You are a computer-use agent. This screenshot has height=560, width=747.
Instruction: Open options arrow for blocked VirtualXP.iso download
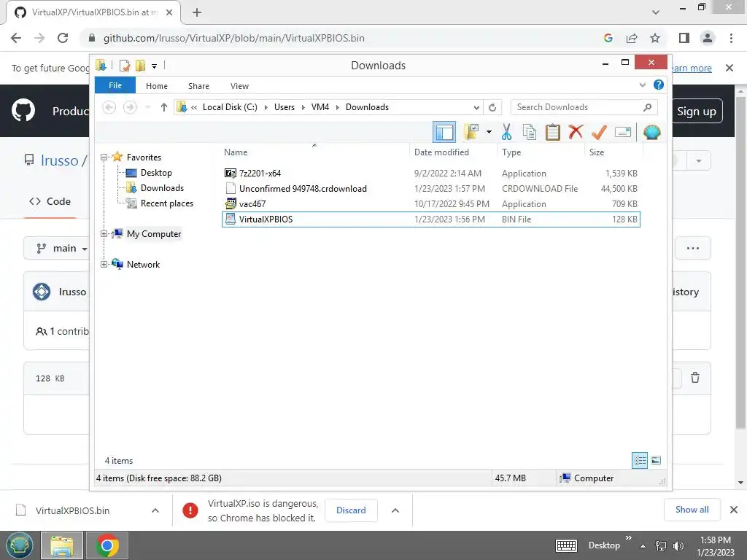tap(395, 510)
